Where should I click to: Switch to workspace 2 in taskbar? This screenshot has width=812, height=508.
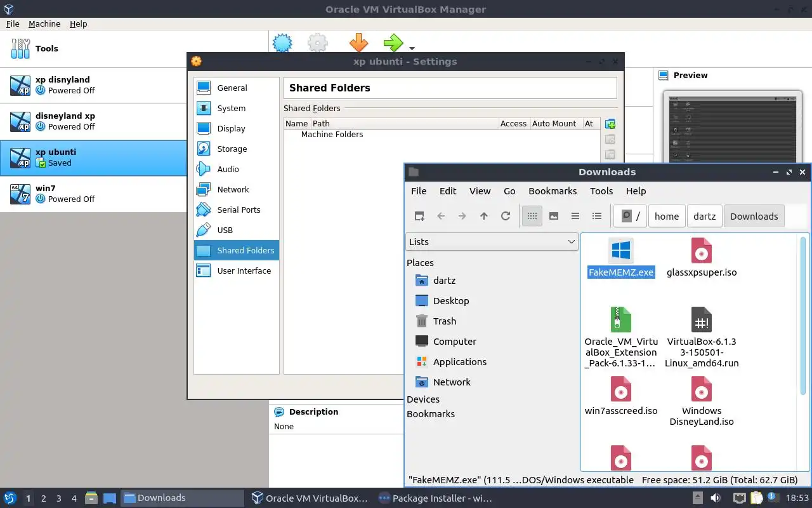tap(44, 498)
